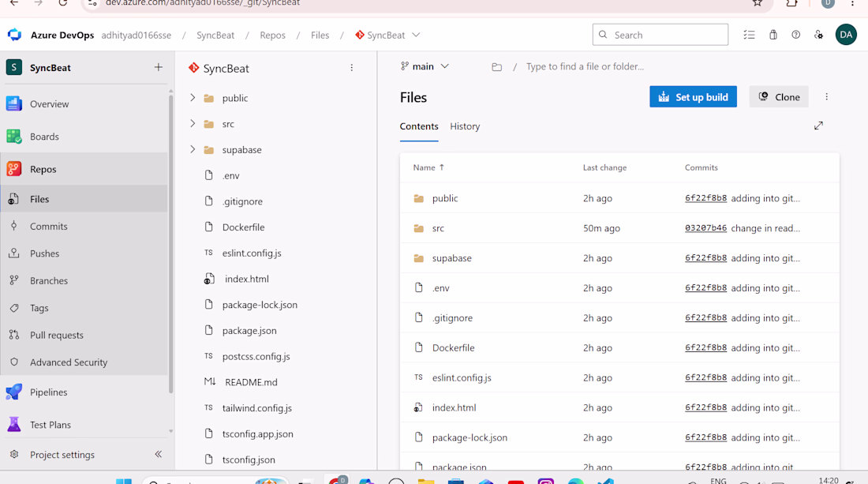Select tailwind.config.js in tree
Viewport: 868px width, 484px height.
pyautogui.click(x=257, y=408)
